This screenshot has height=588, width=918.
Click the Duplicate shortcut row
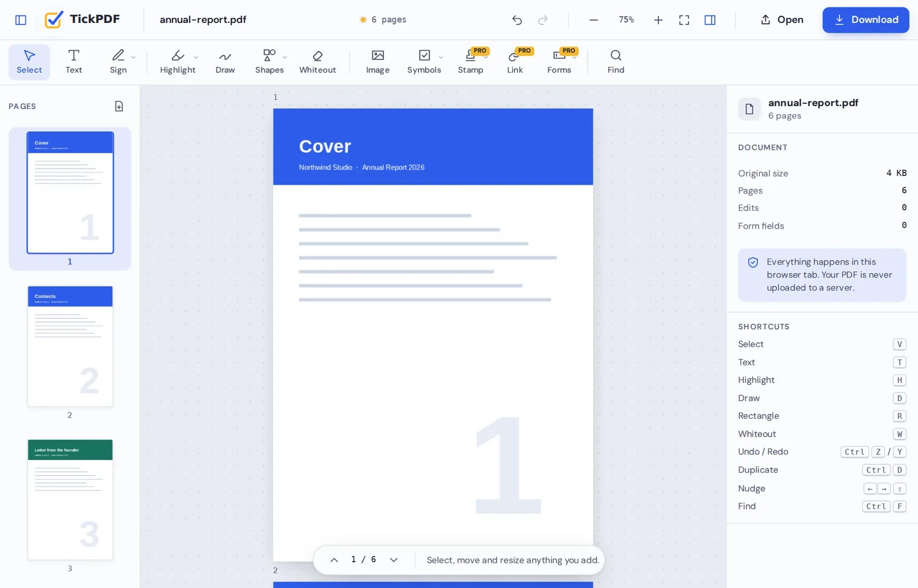822,470
